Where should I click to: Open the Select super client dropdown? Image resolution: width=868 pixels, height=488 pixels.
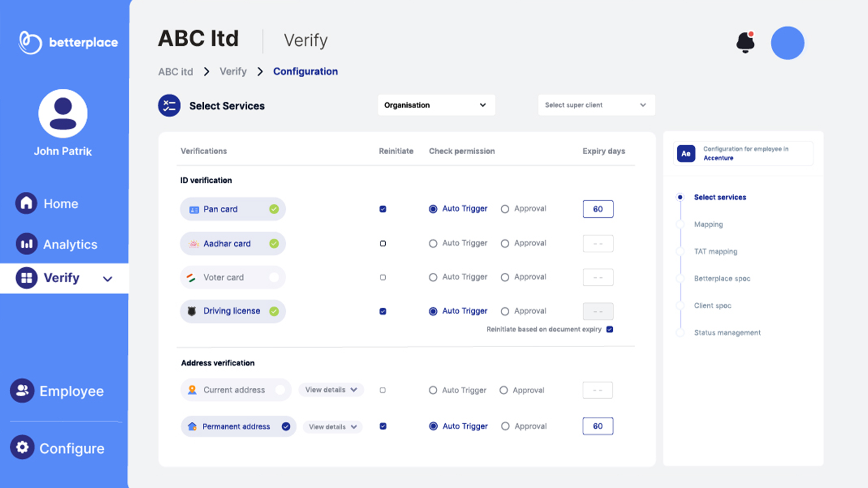pyautogui.click(x=596, y=105)
